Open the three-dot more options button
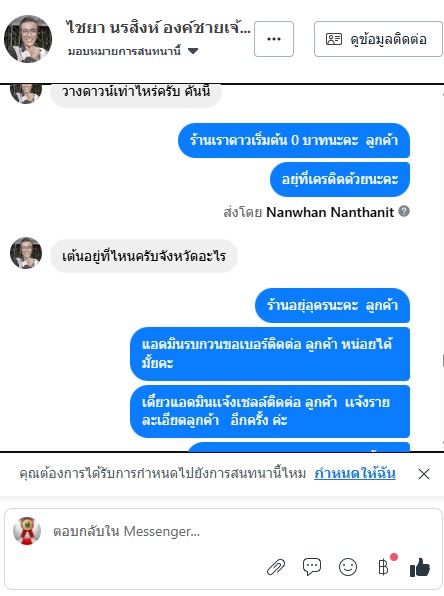The height and width of the screenshot is (596, 444). [x=274, y=39]
